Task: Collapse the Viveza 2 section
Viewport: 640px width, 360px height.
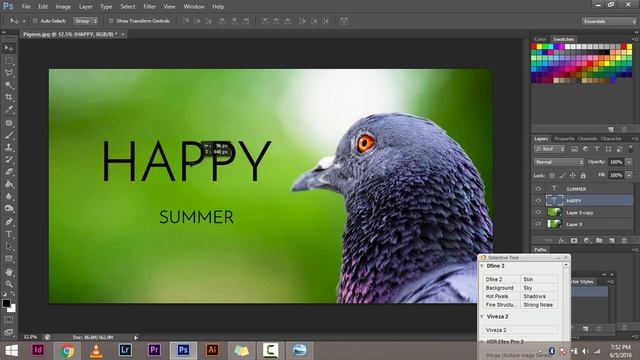Action: pyautogui.click(x=482, y=316)
